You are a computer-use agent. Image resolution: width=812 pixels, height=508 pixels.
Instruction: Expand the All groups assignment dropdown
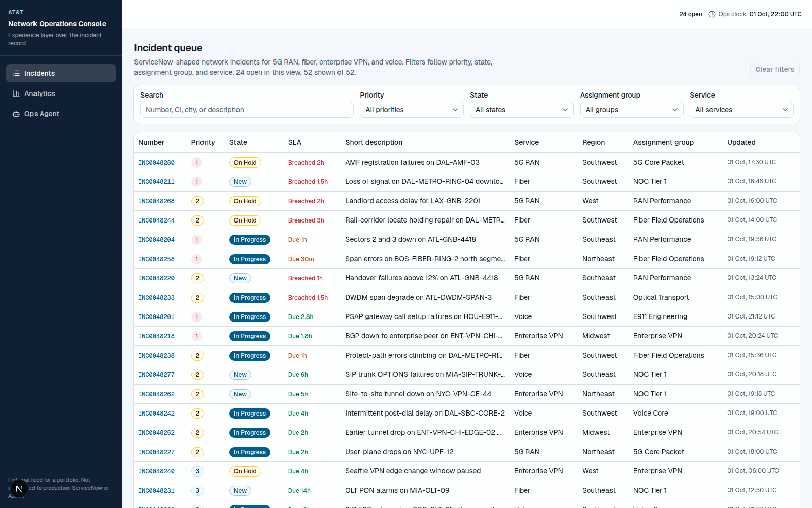pyautogui.click(x=632, y=110)
